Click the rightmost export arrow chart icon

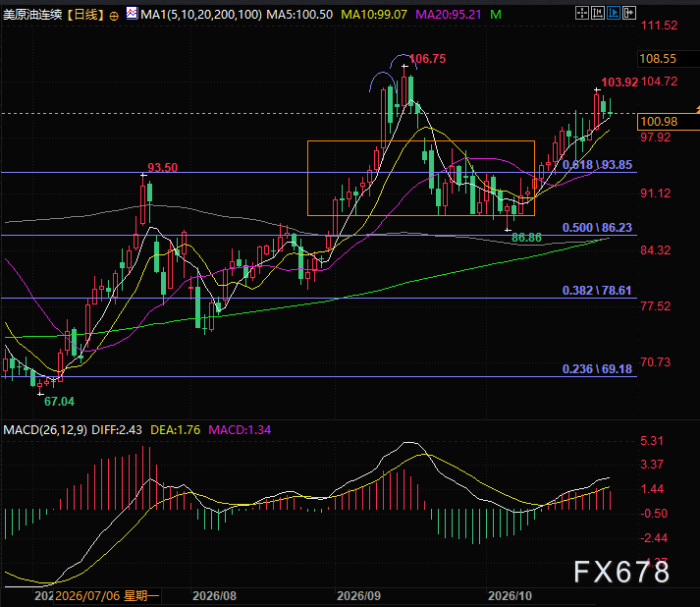(x=629, y=13)
